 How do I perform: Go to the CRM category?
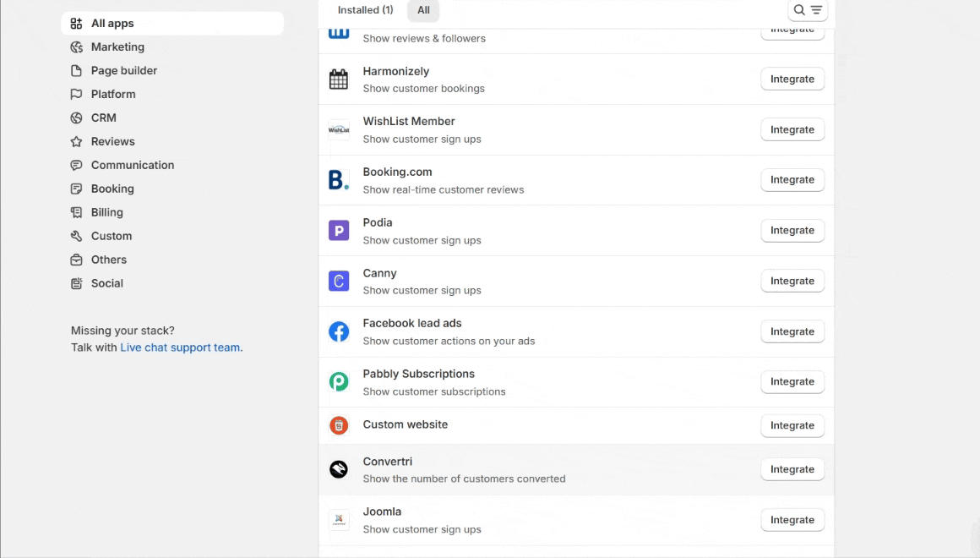click(x=103, y=118)
